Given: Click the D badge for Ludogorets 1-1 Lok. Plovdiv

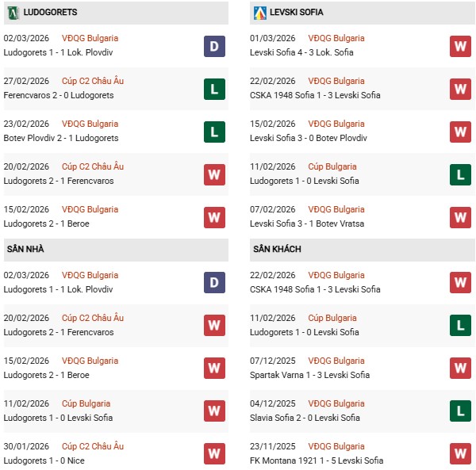Looking at the screenshot, I should 214,45.
